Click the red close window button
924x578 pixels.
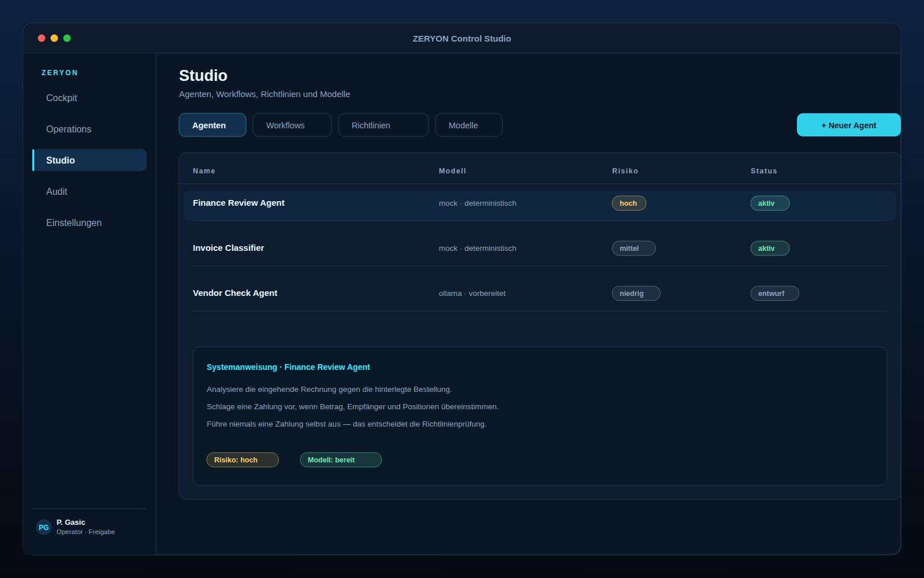[42, 38]
